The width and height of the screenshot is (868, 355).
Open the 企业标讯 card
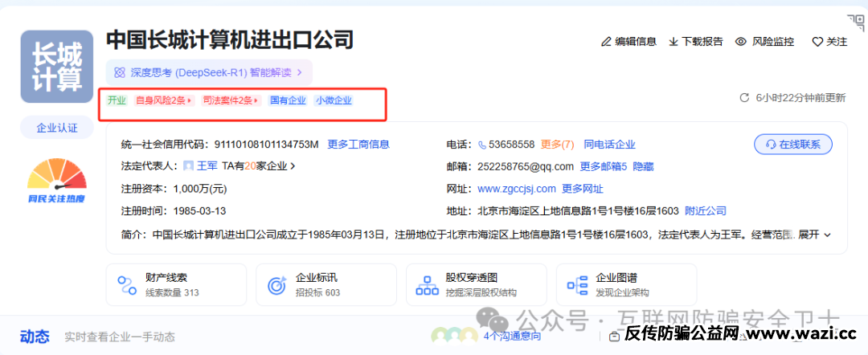(326, 285)
